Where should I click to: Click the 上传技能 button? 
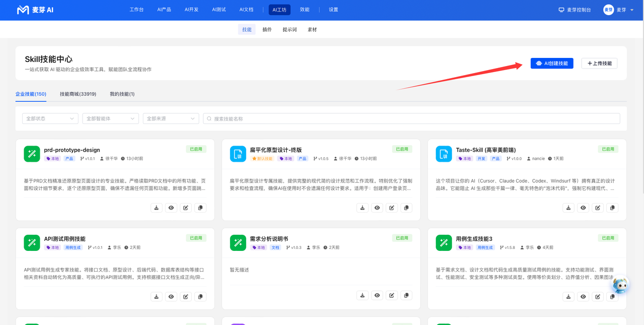pyautogui.click(x=599, y=63)
